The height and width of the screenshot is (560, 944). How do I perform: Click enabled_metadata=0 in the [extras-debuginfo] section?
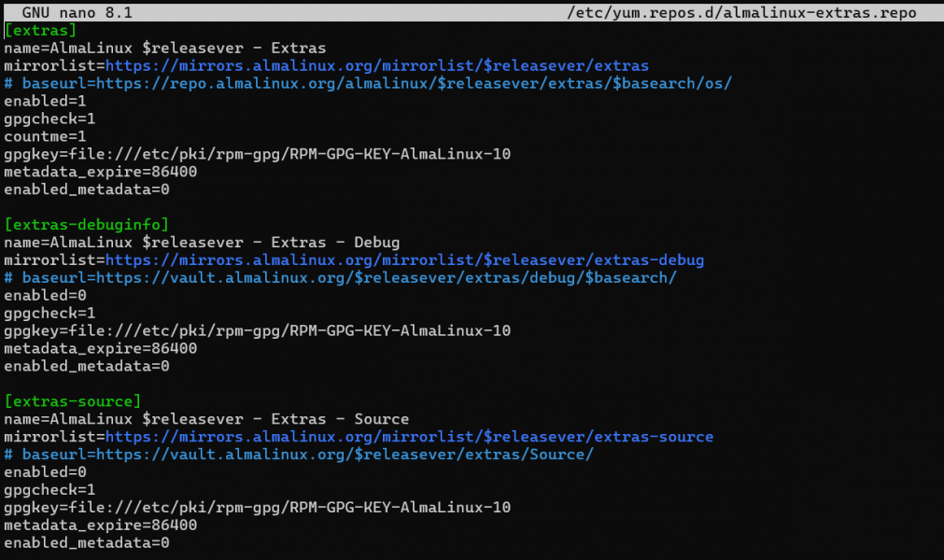(x=87, y=366)
